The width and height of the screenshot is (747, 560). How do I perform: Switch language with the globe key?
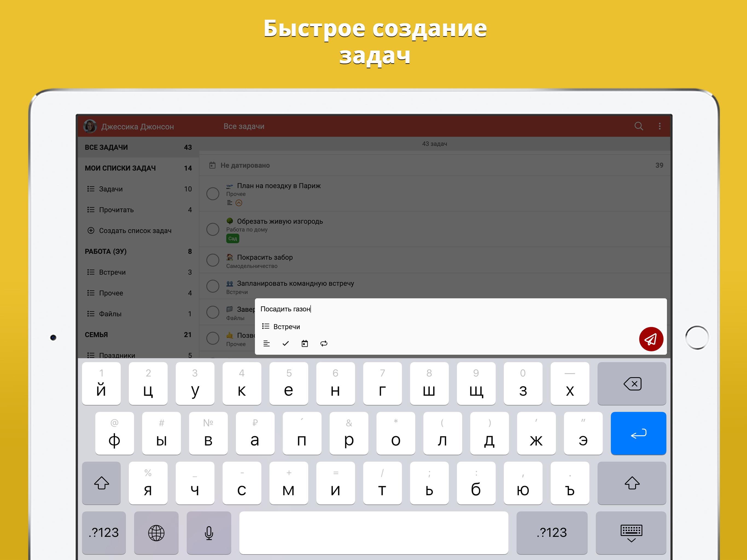point(156,533)
